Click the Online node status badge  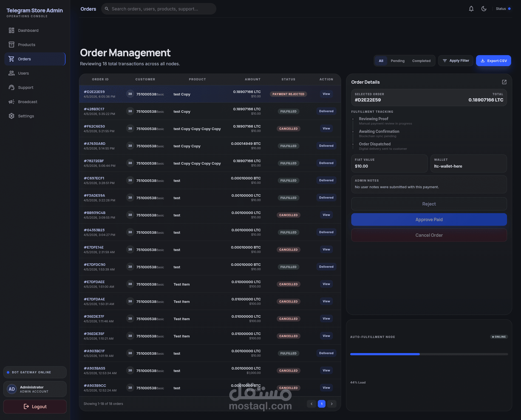pos(499,337)
